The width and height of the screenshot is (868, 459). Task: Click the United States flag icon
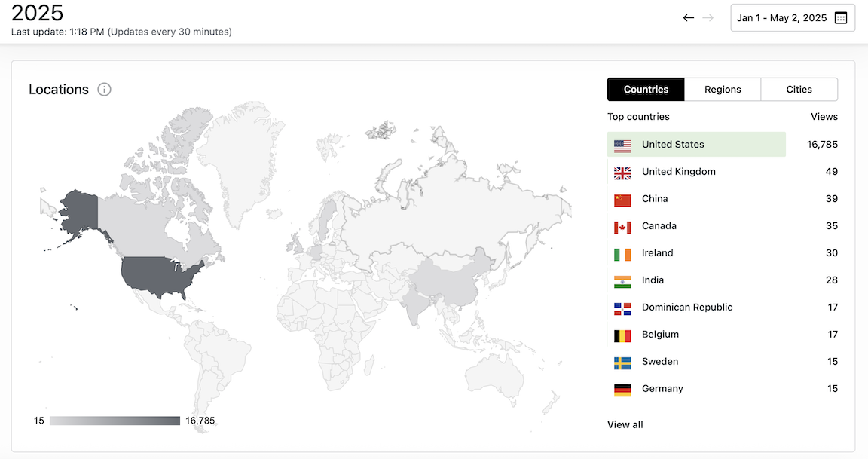point(622,145)
